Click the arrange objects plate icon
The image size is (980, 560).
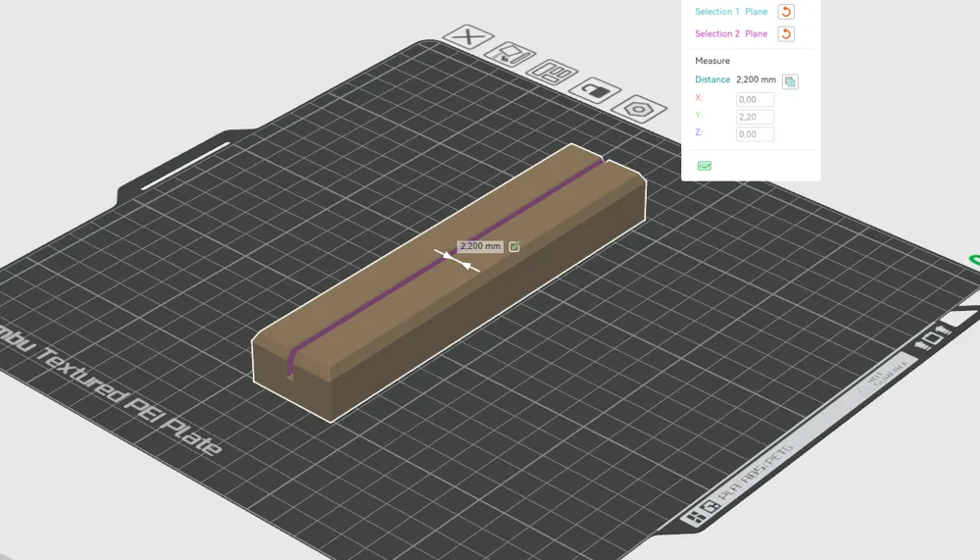553,73
